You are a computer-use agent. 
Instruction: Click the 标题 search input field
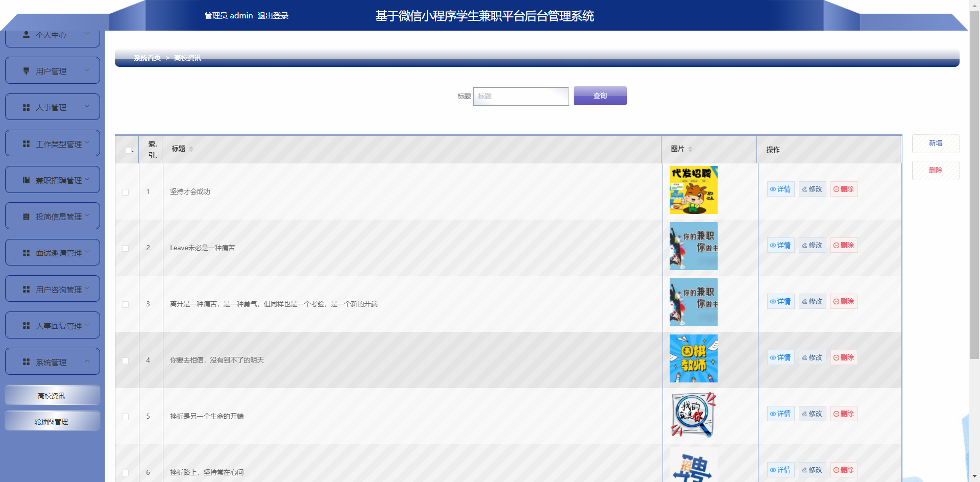tap(521, 97)
